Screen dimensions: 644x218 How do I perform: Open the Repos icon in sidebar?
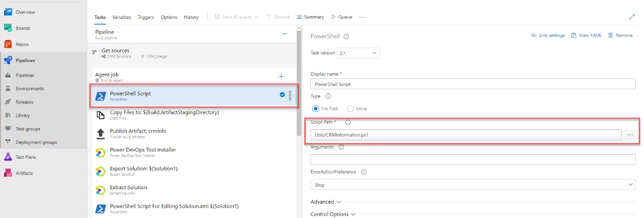(8, 44)
